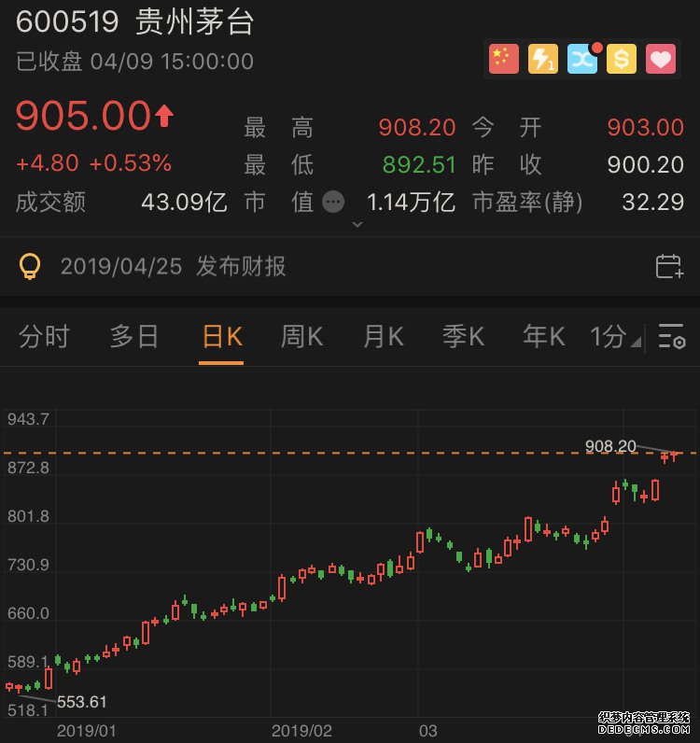Tap the blue shuffle icon with red dot
Image resolution: width=700 pixels, height=743 pixels.
coord(582,59)
